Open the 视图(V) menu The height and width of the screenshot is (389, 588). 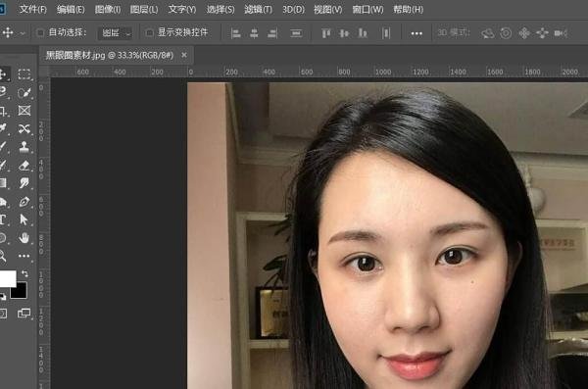pyautogui.click(x=327, y=9)
